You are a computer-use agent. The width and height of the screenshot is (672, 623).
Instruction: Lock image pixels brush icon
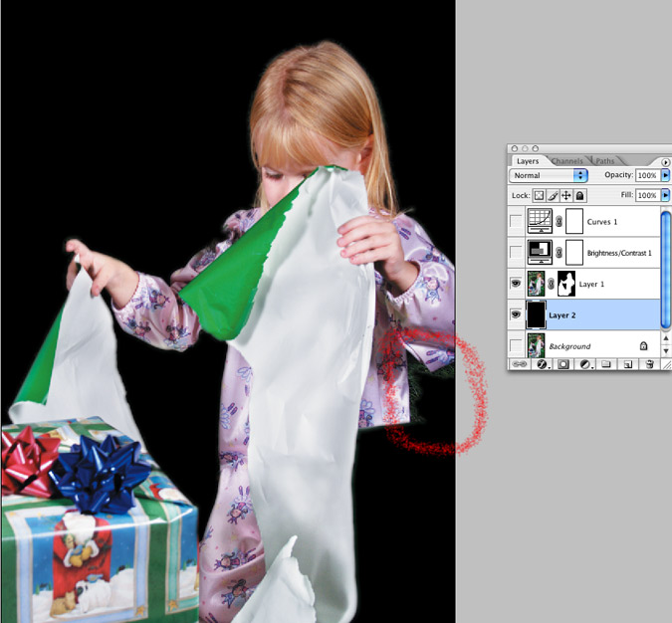[553, 196]
